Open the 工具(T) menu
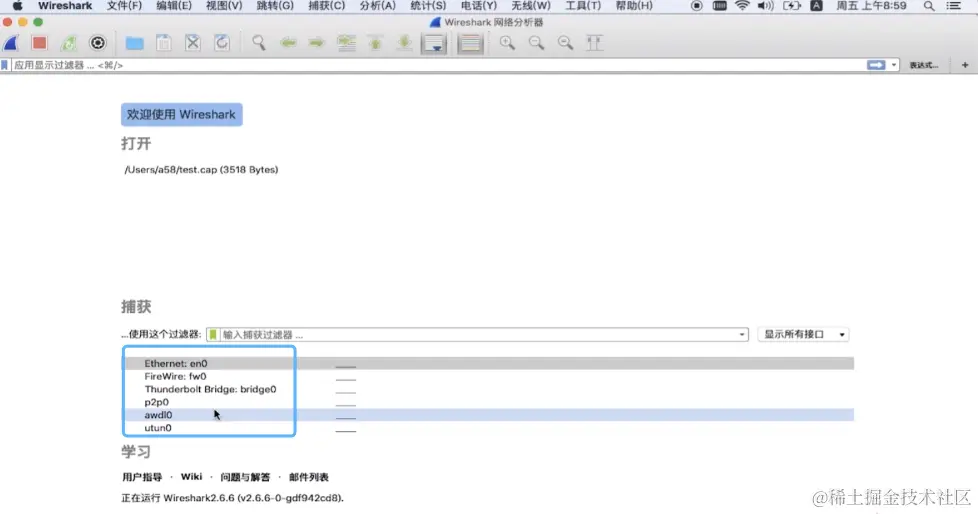The image size is (978, 514). pos(583,6)
